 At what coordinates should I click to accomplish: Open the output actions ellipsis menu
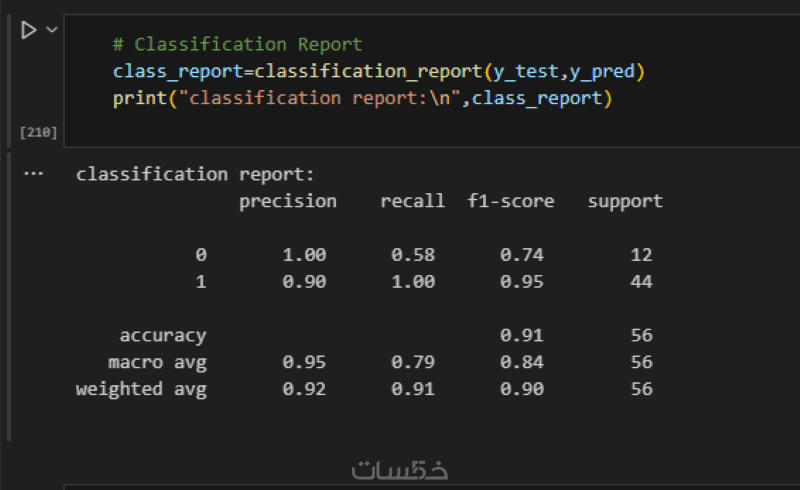(x=34, y=173)
